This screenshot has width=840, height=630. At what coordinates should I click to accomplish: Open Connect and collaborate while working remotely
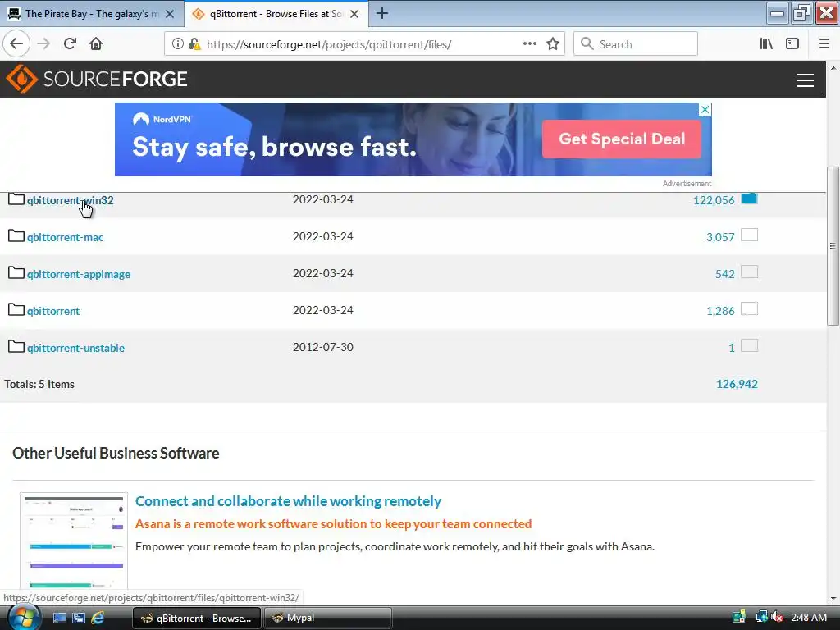288,501
